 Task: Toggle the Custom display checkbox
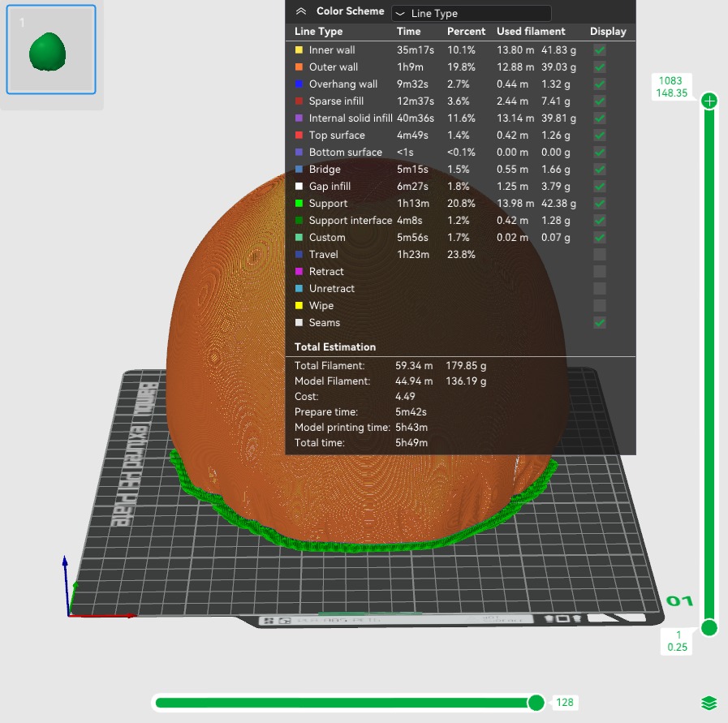click(600, 238)
